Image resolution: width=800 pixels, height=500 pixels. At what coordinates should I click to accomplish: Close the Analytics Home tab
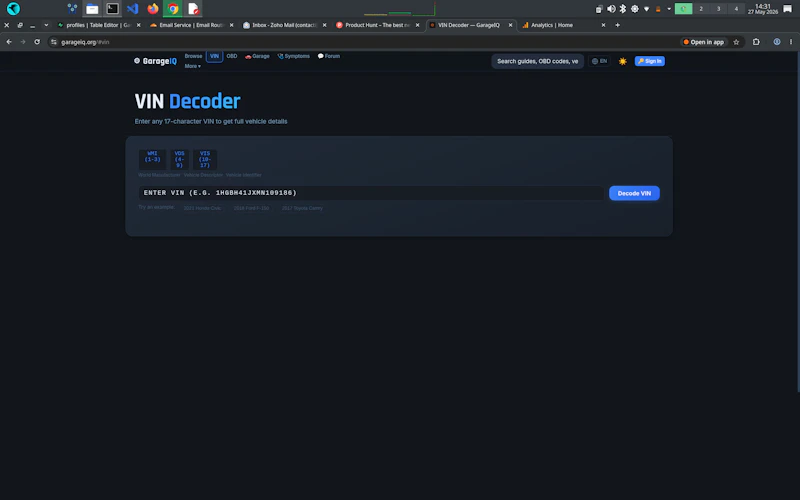coord(603,25)
